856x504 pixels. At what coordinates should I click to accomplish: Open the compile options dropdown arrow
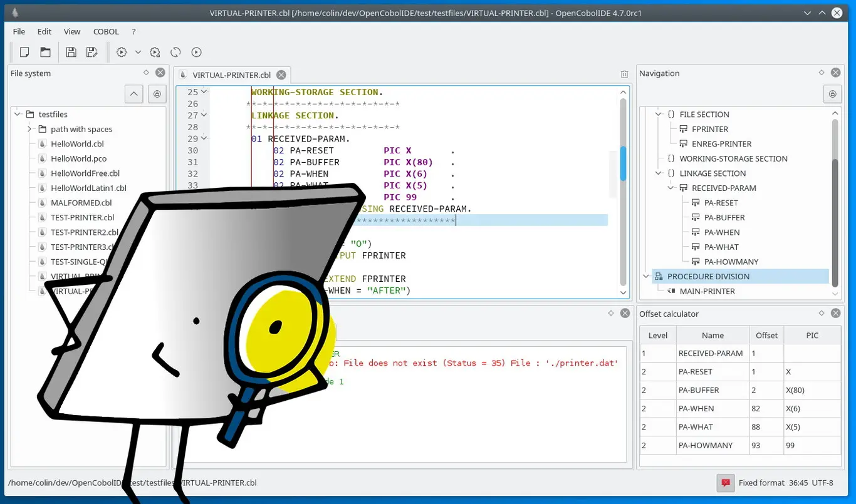pos(137,52)
